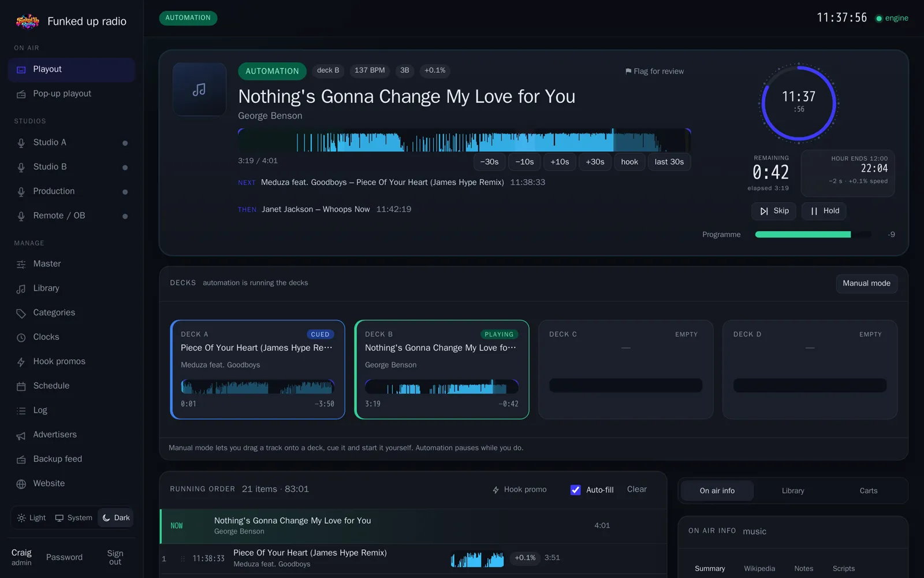Screen dimensions: 924x578
Task: Click the Advertisers megaphone icon
Action: click(x=21, y=435)
